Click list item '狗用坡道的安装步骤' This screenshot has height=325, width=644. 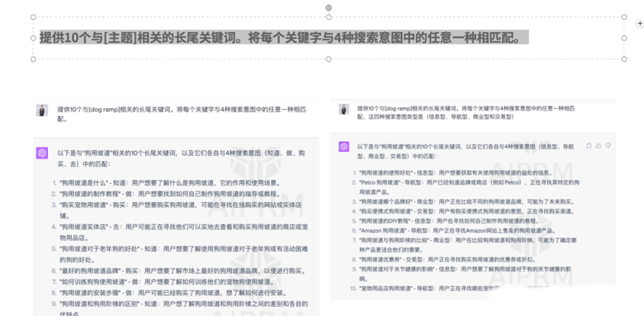(x=173, y=293)
